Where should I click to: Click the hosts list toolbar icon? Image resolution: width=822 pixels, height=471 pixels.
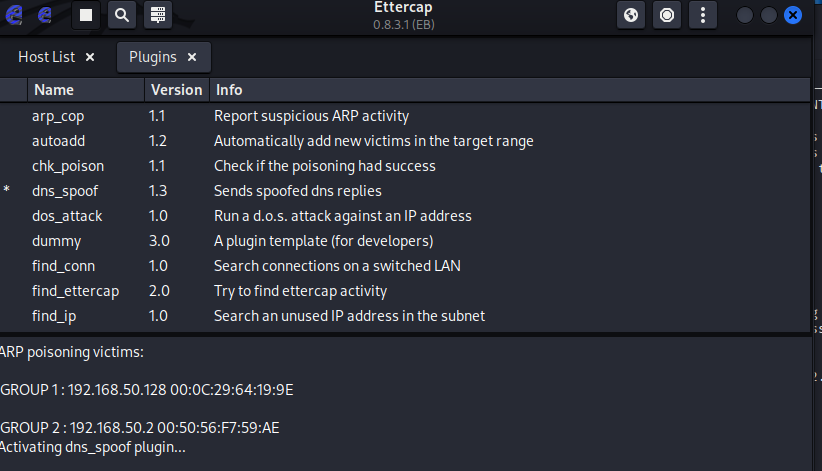tap(156, 15)
